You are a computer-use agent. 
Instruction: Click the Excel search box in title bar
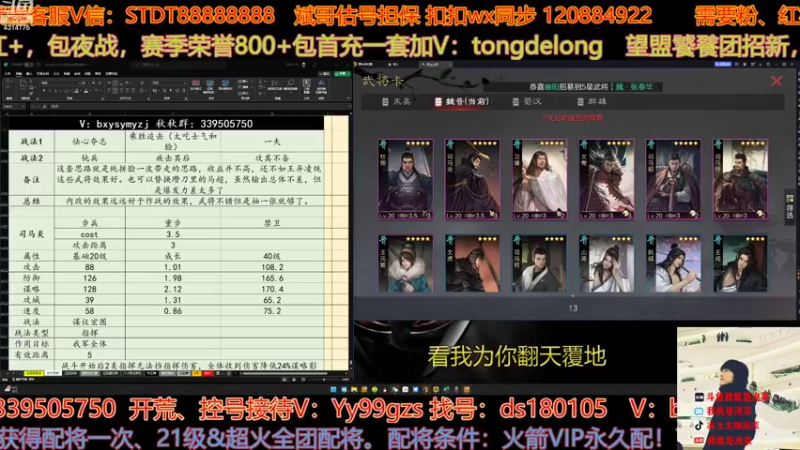point(179,65)
